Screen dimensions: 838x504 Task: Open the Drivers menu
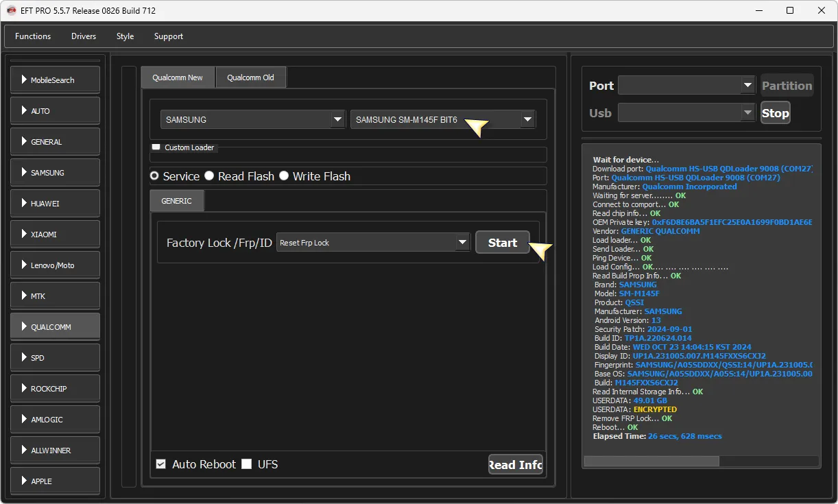click(84, 36)
